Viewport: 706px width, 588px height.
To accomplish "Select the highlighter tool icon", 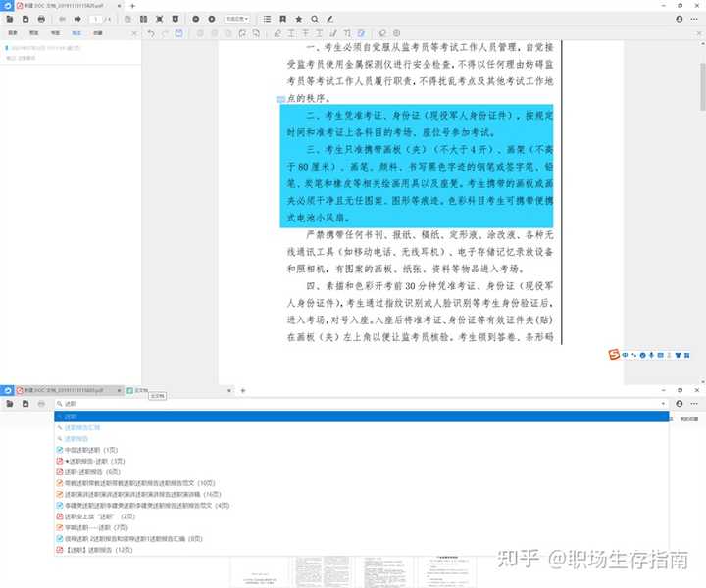I will [x=277, y=33].
